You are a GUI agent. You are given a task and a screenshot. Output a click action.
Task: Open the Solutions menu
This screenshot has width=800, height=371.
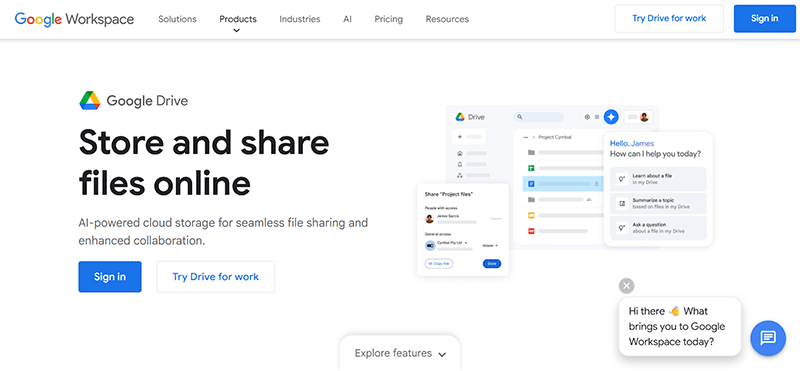coord(177,19)
